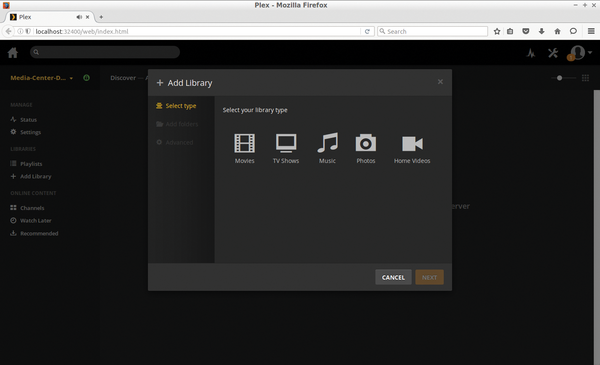Open Plex settings wrench icon
This screenshot has height=365, width=600.
tap(553, 53)
